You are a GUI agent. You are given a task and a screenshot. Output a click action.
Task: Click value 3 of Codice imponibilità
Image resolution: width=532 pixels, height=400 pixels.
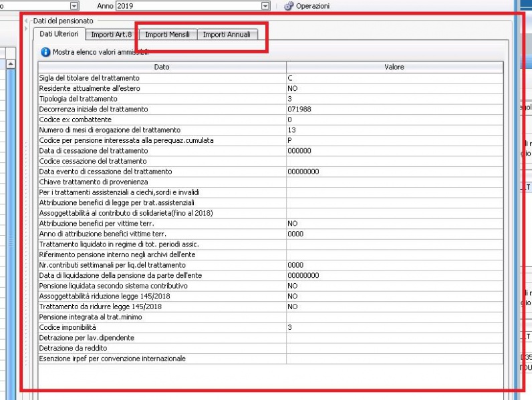(x=289, y=327)
